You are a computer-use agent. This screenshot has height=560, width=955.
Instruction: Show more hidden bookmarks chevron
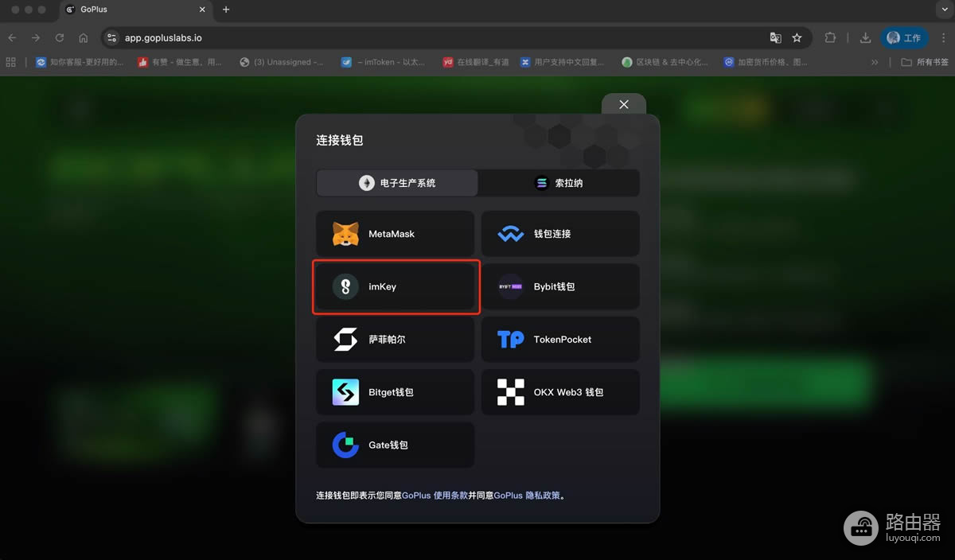coord(875,62)
